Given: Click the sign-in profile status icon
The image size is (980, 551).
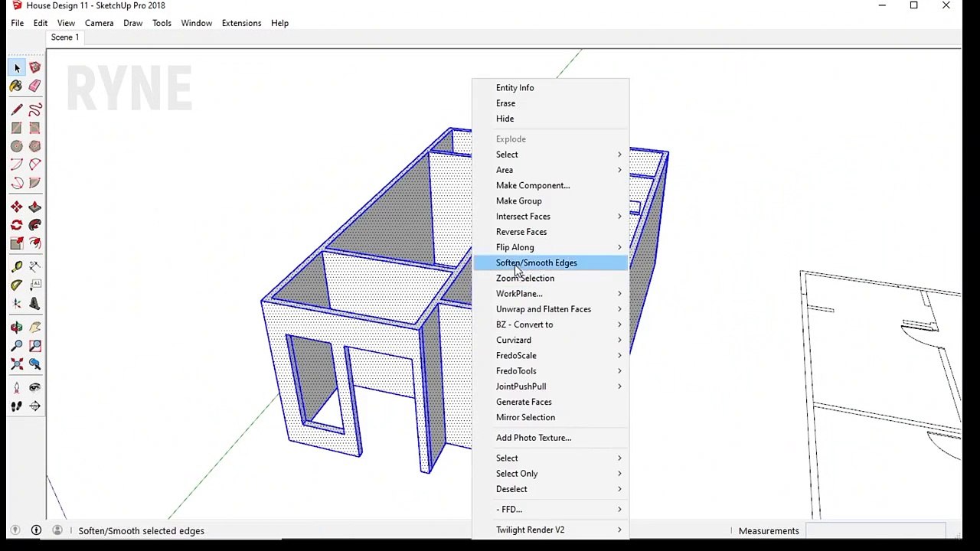Looking at the screenshot, I should click(57, 530).
